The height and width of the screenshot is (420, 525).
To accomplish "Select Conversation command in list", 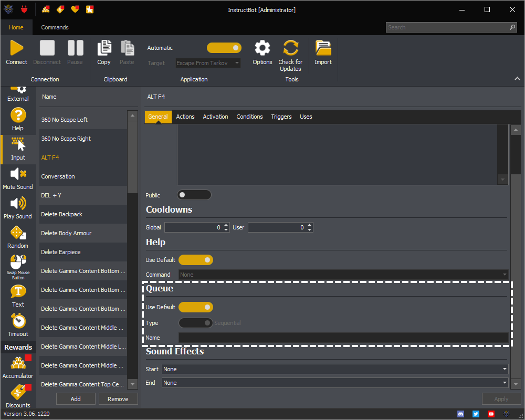I will (83, 176).
